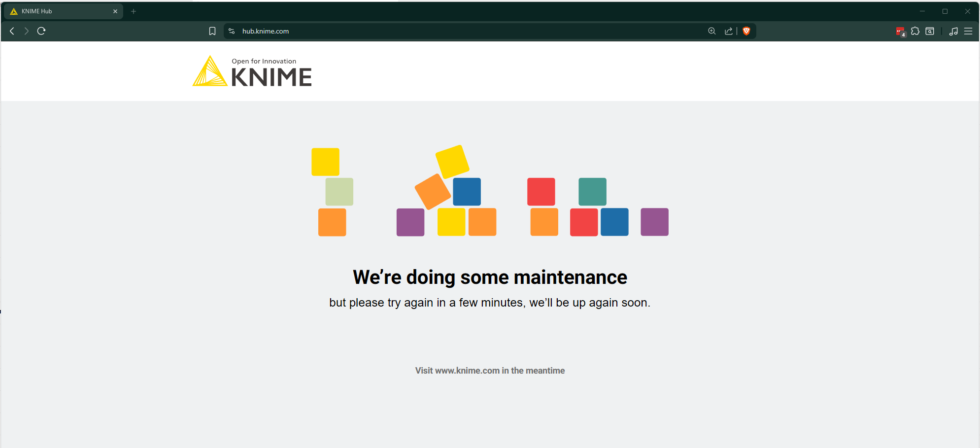Go back to the previous page
The image size is (980, 448).
click(x=12, y=31)
